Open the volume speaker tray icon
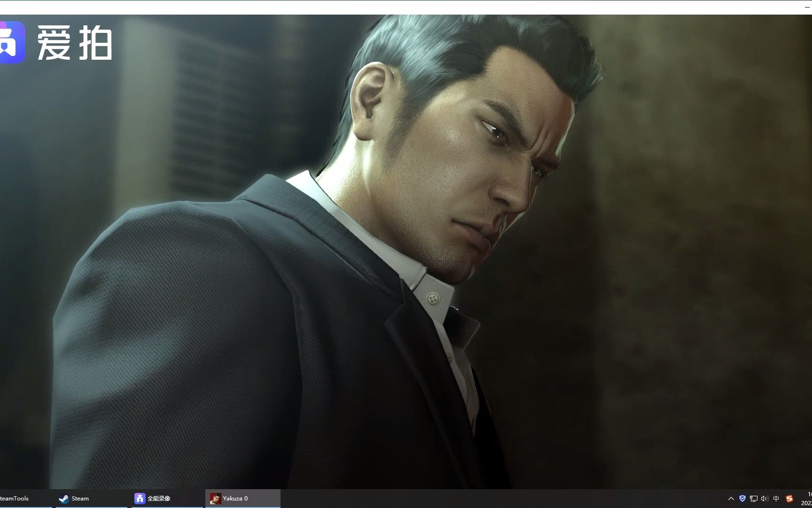The image size is (812, 508). click(x=765, y=499)
